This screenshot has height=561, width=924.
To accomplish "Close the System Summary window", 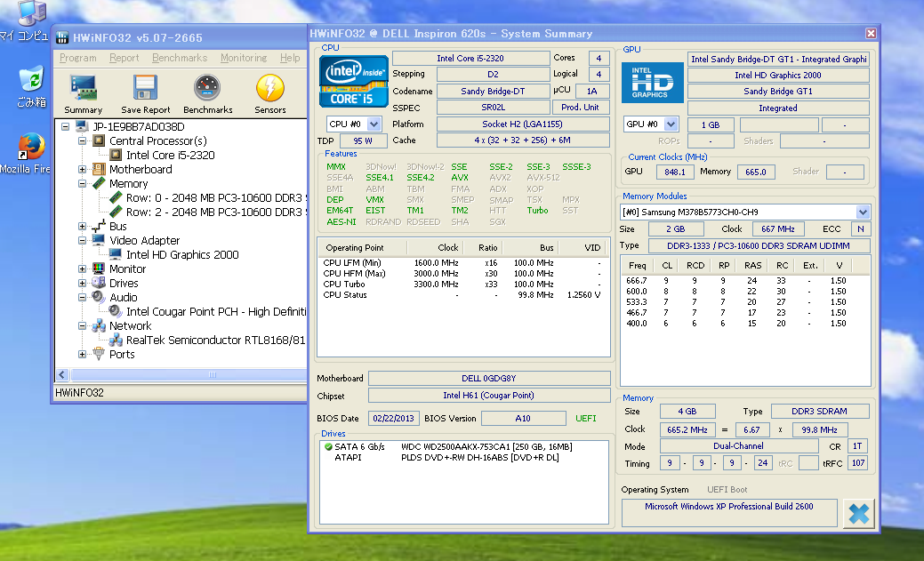I will 871,34.
